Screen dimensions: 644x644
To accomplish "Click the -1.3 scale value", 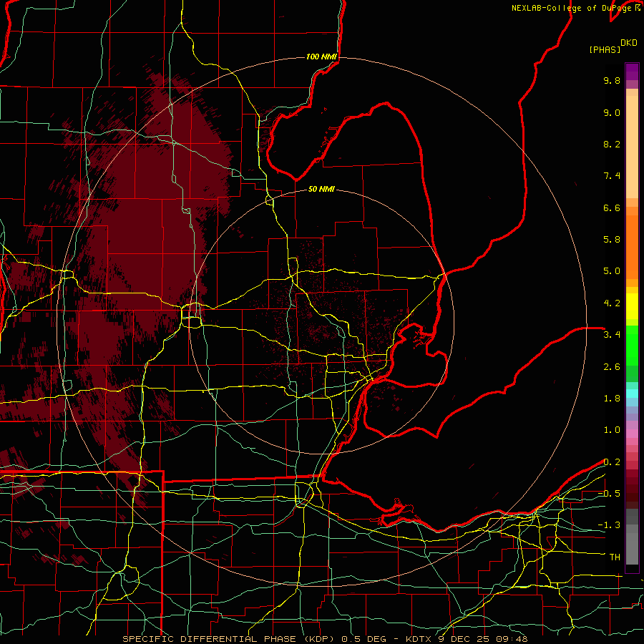I will [x=609, y=525].
